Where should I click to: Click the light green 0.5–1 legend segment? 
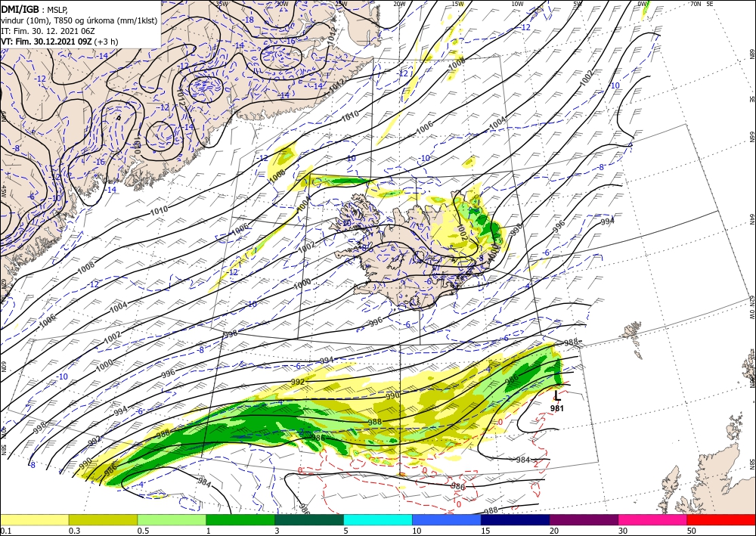(x=172, y=519)
